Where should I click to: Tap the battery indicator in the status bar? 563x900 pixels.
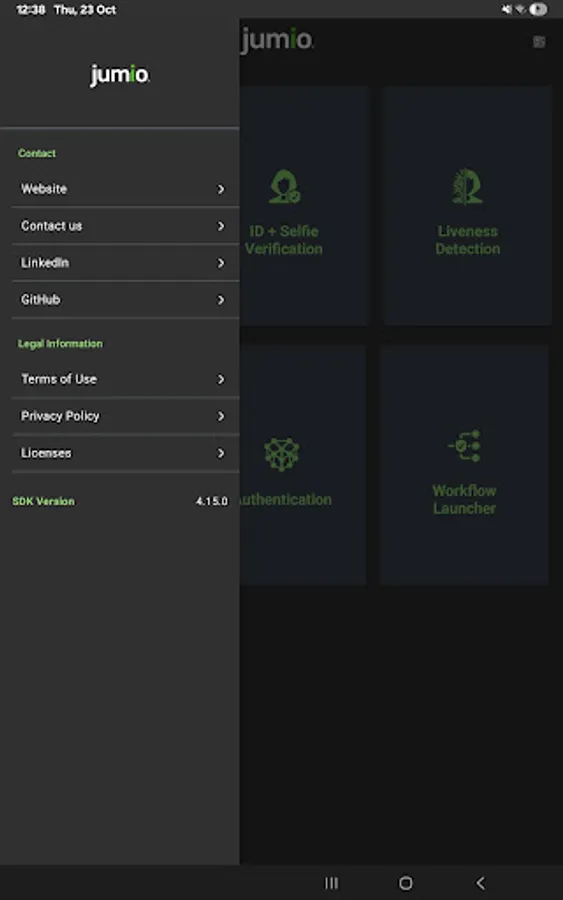538,9
